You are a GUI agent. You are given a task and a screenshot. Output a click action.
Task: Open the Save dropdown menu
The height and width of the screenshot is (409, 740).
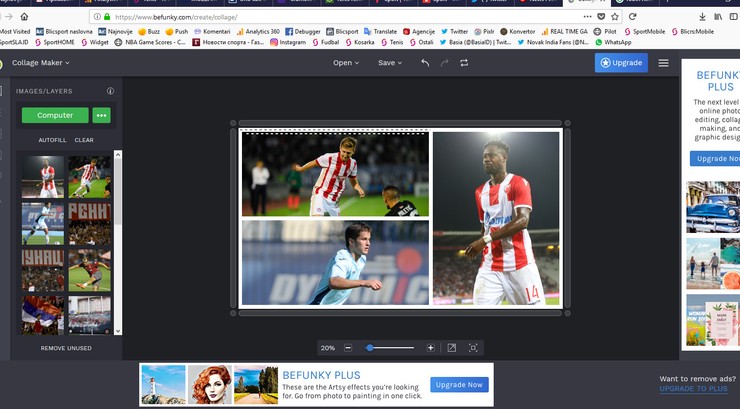389,63
